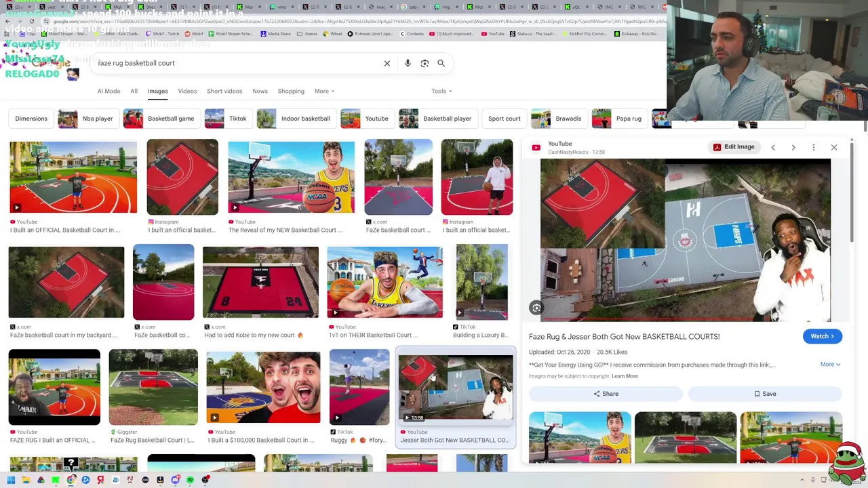The image size is (868, 488).
Task: Close the image preview panel
Action: pos(834,147)
